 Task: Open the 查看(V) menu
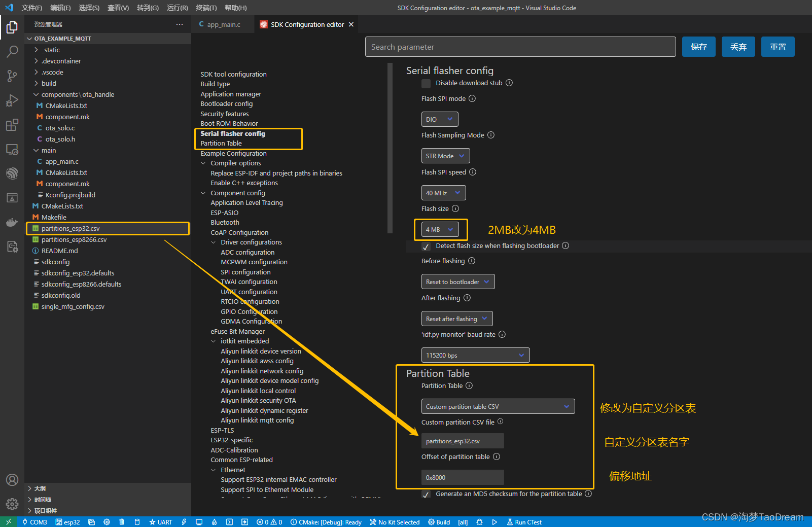click(x=118, y=8)
